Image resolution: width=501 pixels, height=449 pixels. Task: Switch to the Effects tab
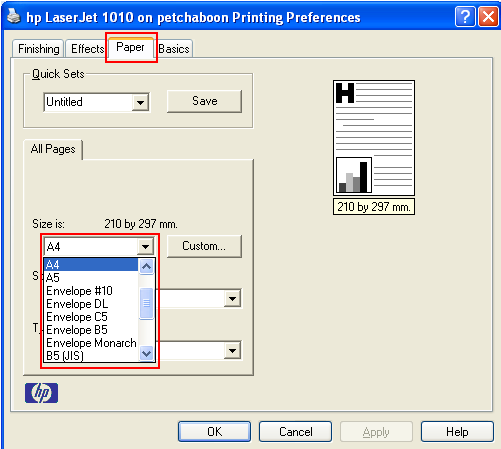point(87,49)
